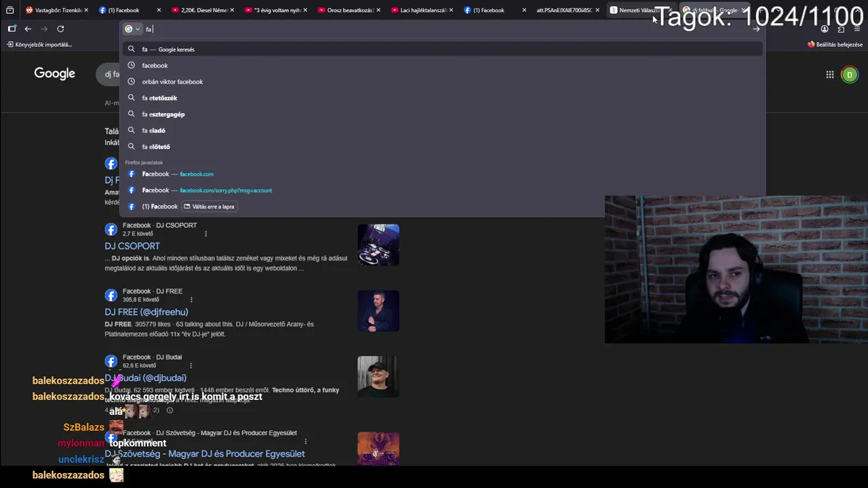Viewport: 868px width, 488px height.
Task: Close the "Laci hajléktalanszáll" tab
Action: 451,10
